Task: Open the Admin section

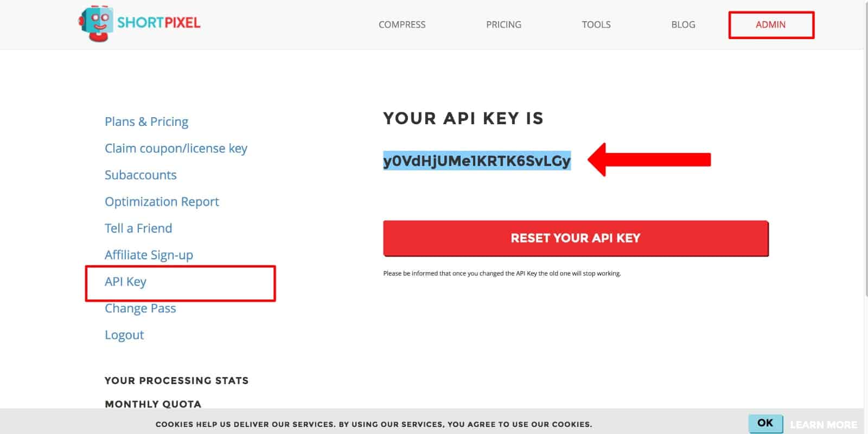Action: coord(771,25)
